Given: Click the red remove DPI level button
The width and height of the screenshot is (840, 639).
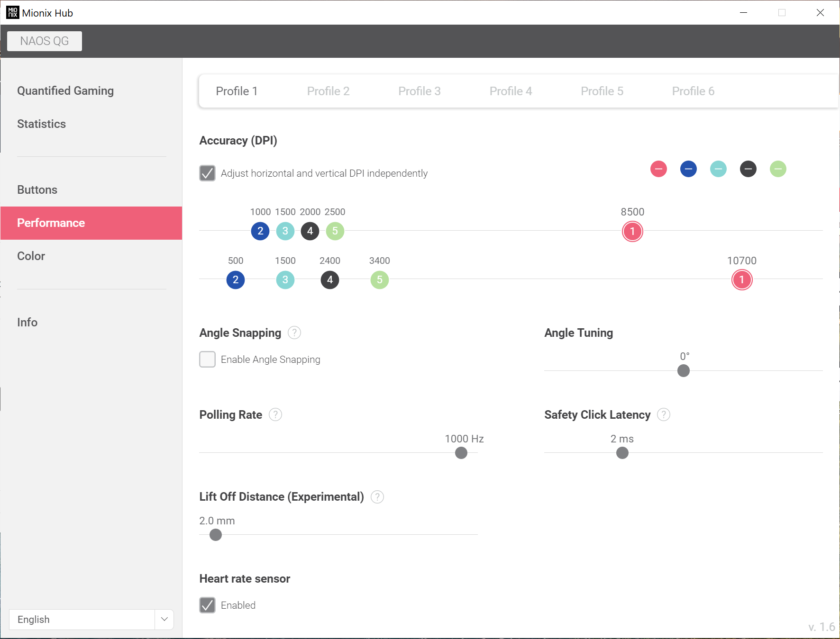Looking at the screenshot, I should (x=658, y=169).
